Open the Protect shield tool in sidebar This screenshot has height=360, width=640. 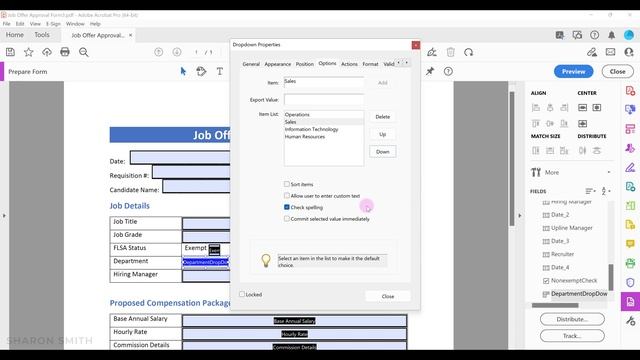pyautogui.click(x=630, y=282)
